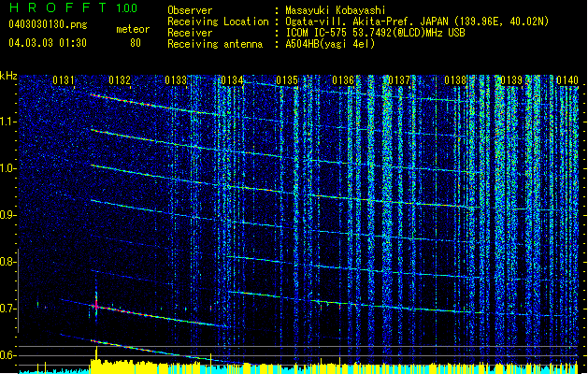588x374 pixels.
Task: Select the 0134 time marker
Action: 232,81
